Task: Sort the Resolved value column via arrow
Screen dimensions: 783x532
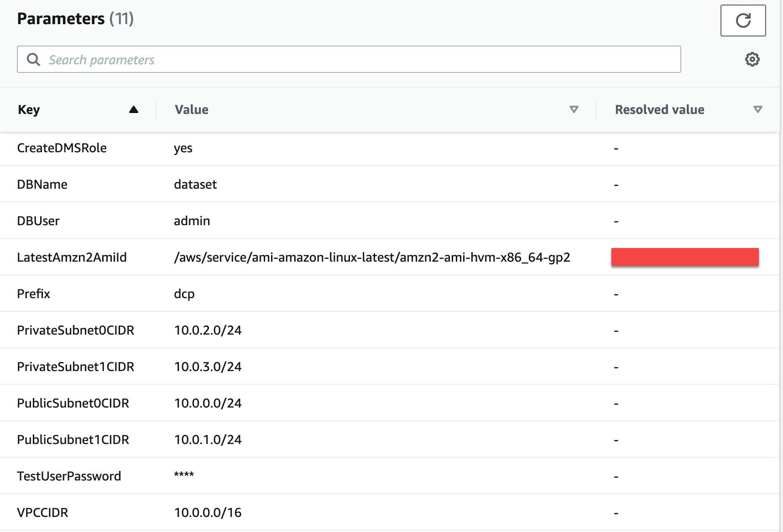Action: pos(757,109)
